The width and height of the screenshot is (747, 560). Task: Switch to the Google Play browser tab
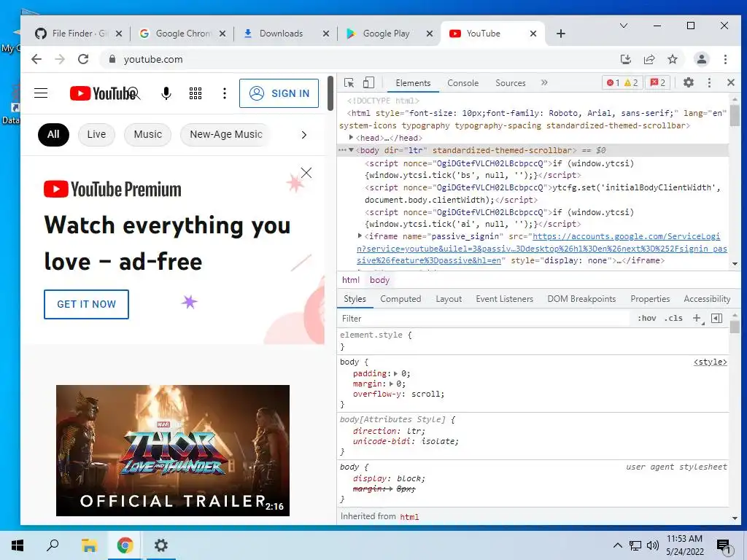[x=386, y=34]
